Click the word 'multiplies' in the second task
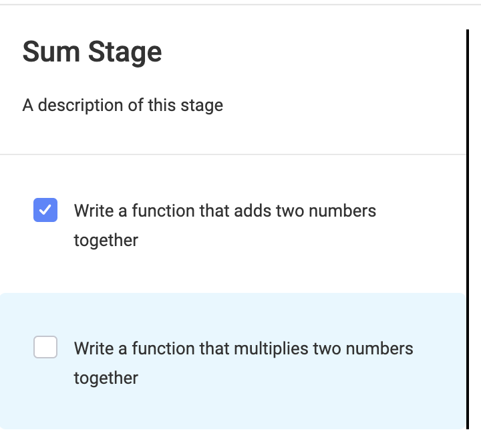This screenshot has height=448, width=481. click(x=271, y=349)
